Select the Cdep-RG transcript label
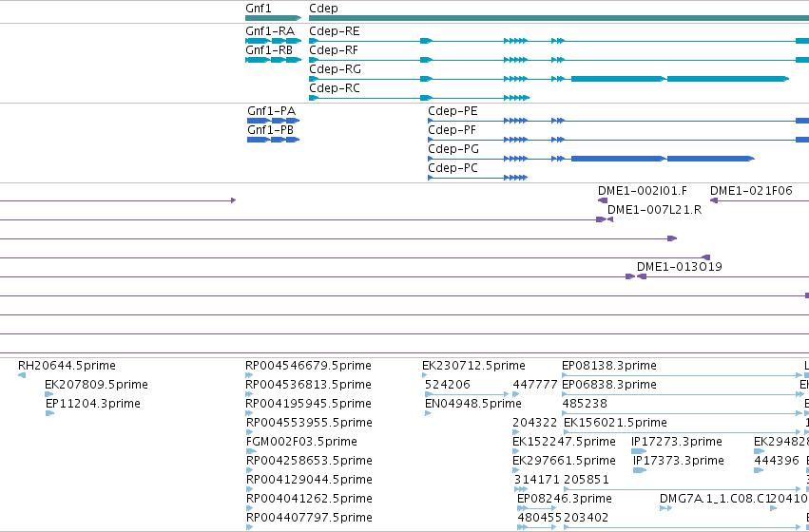 point(335,69)
